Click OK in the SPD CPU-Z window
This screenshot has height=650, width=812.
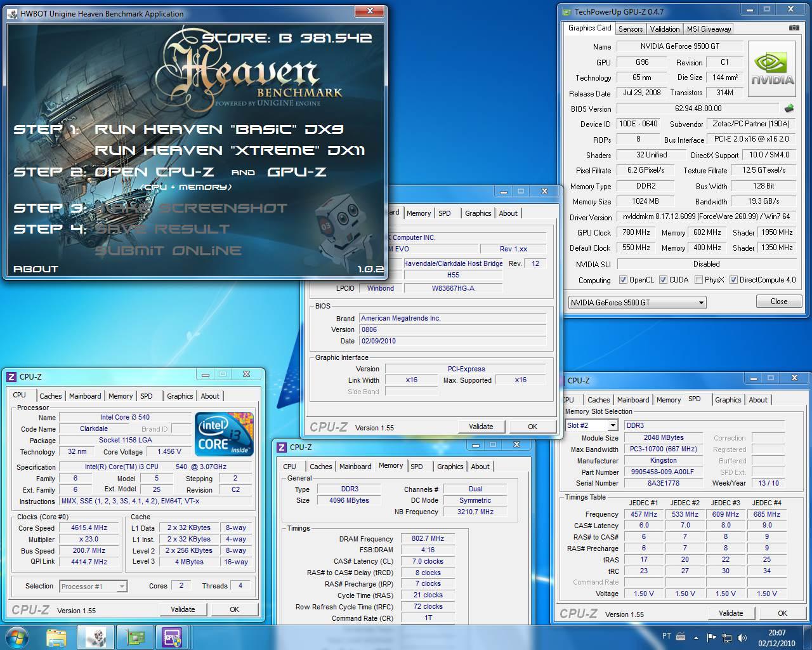point(782,613)
